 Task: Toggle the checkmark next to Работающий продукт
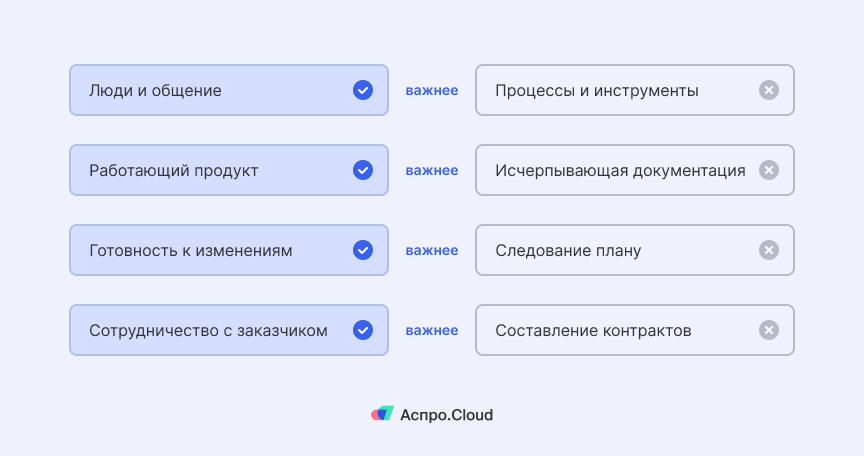pos(363,170)
